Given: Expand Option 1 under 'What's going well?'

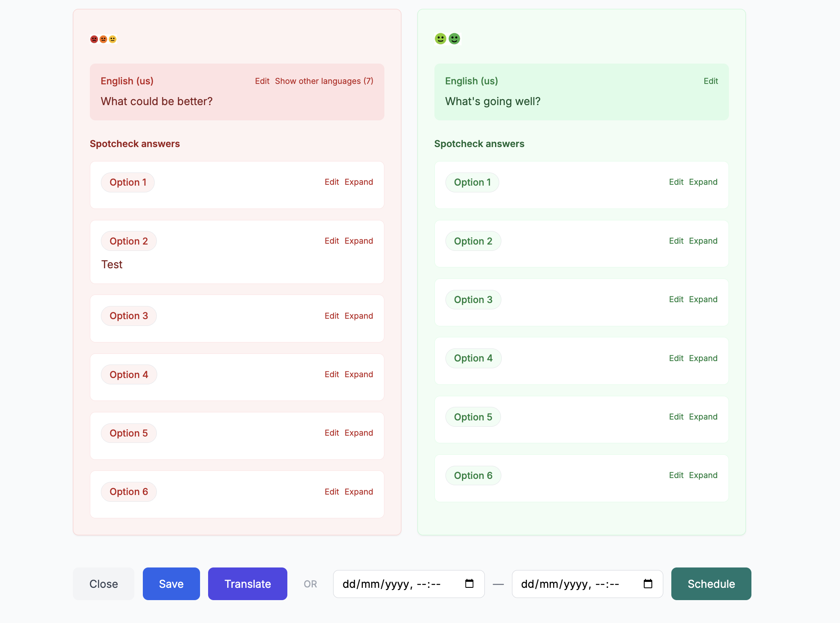Looking at the screenshot, I should click(x=703, y=182).
